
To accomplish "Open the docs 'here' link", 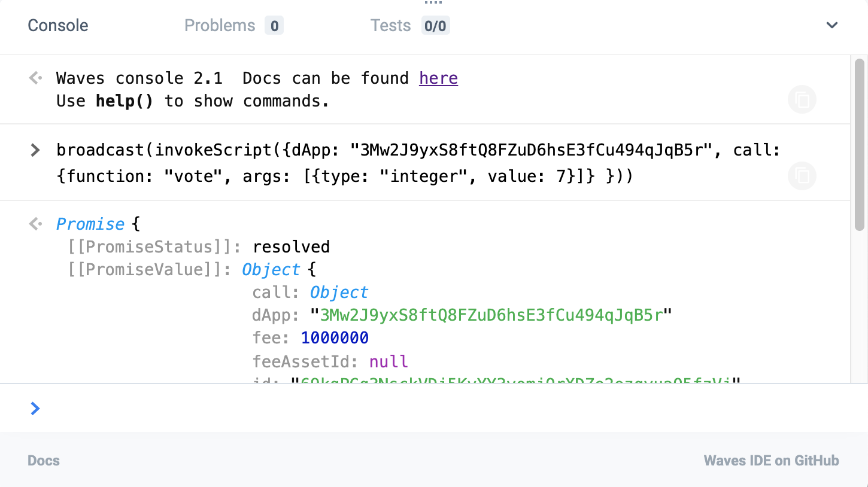I will [438, 78].
